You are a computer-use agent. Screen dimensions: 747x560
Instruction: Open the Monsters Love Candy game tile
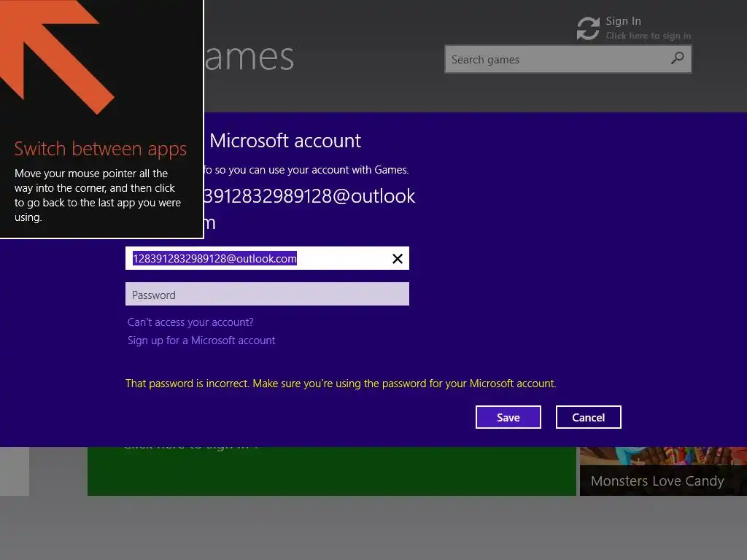[x=663, y=472]
